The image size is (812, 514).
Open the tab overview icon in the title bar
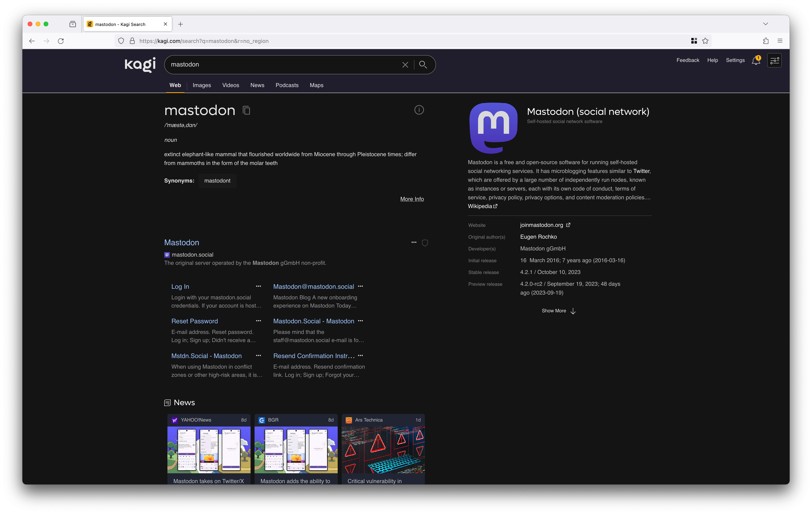click(x=73, y=24)
